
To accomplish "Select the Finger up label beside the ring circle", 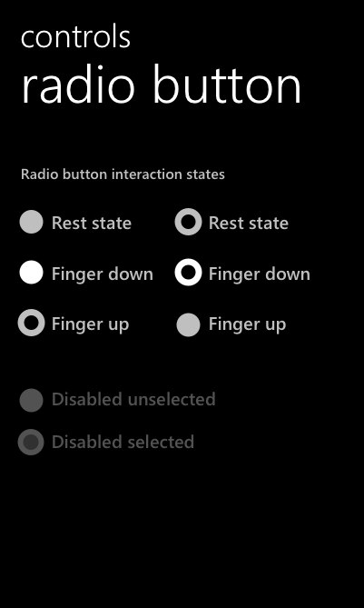I will coord(90,324).
